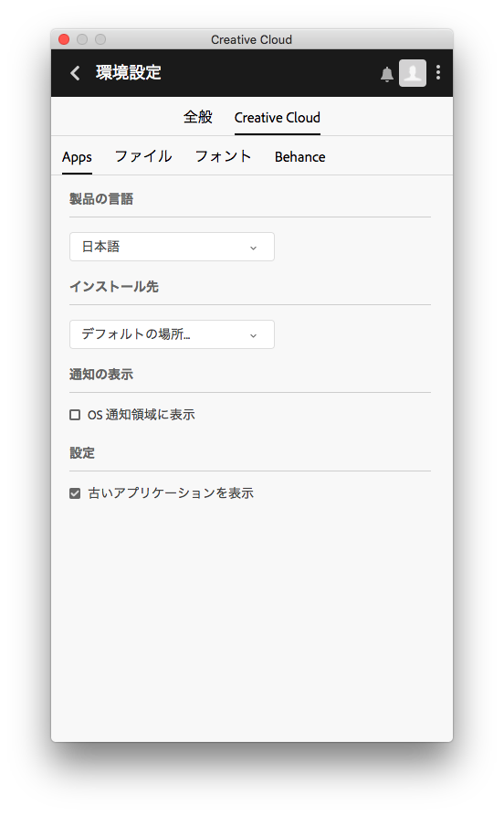Open the three-dot more options menu

pos(438,73)
